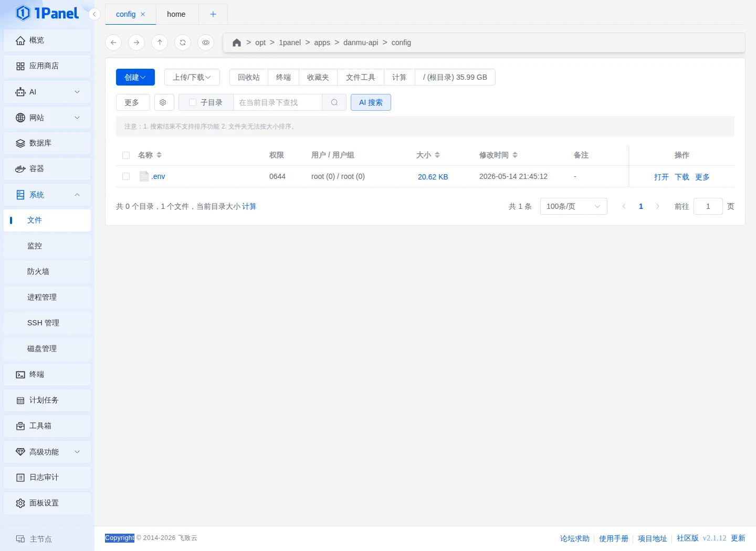Expand the AI sidebar menu

47,92
